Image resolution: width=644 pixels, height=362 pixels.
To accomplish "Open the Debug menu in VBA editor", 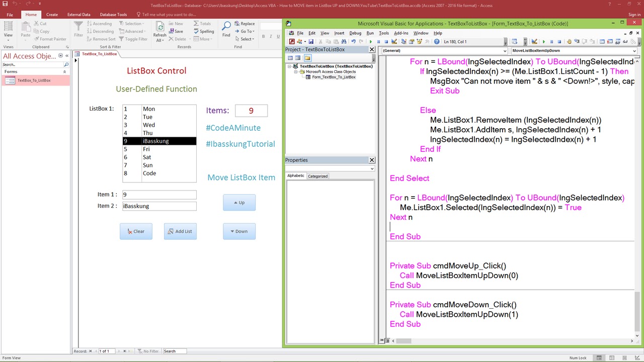I will [355, 33].
